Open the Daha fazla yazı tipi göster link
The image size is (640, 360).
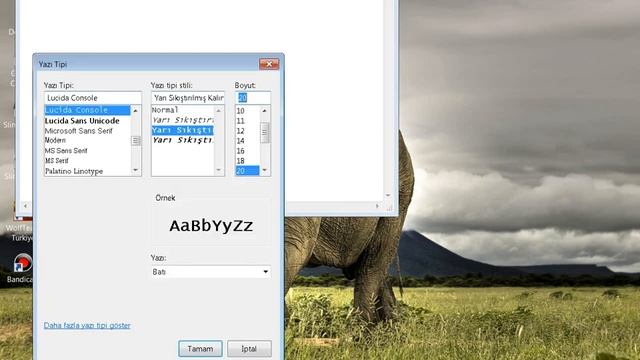tap(87, 325)
